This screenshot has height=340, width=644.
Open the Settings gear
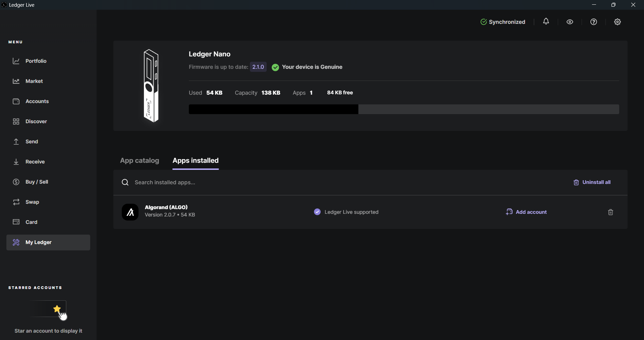tap(618, 21)
